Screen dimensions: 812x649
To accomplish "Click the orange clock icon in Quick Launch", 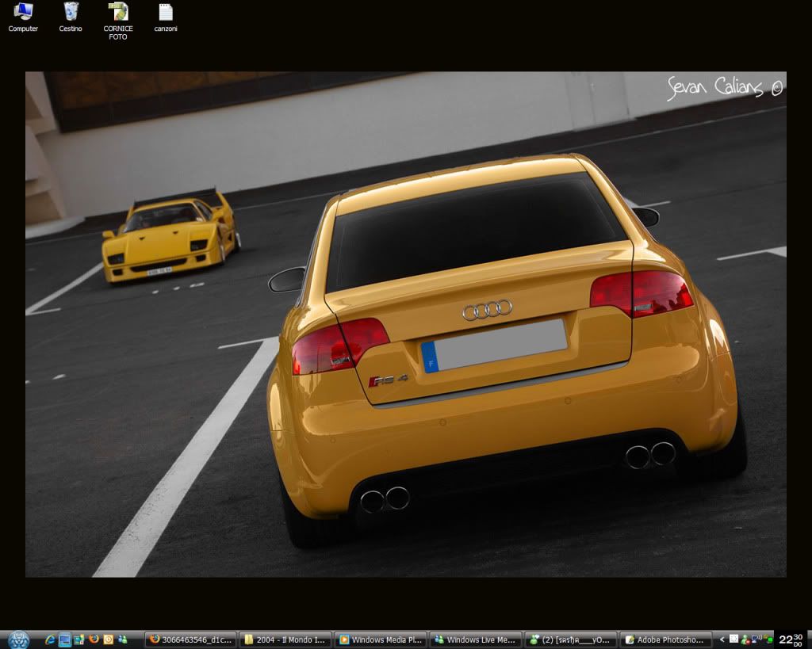I will (x=108, y=639).
